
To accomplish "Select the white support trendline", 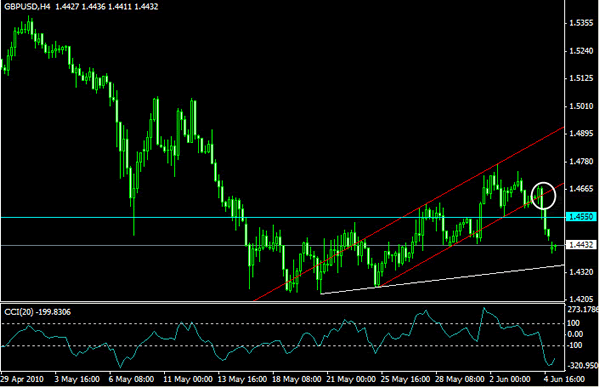I will [442, 279].
